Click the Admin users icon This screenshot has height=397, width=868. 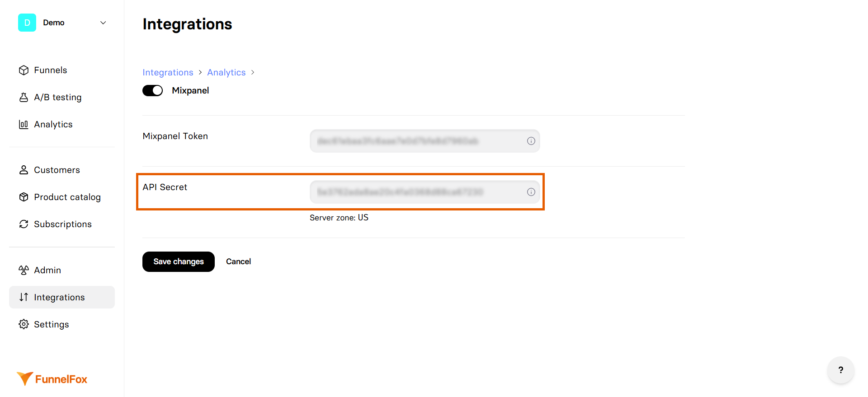[24, 270]
